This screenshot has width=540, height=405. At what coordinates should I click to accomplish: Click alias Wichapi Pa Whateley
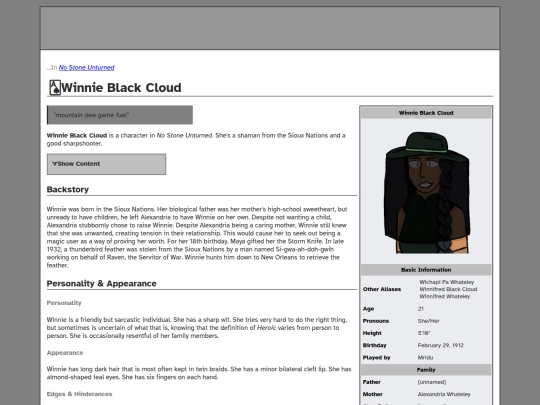pyautogui.click(x=447, y=282)
